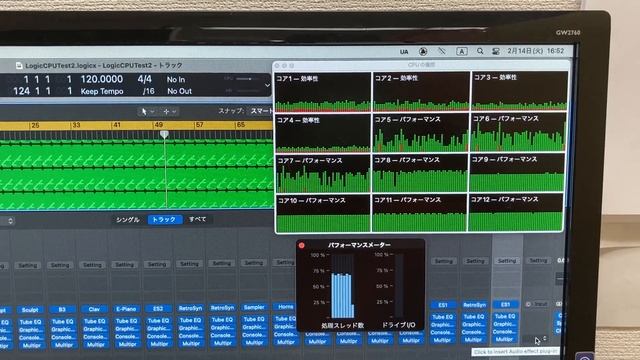This screenshot has height=360, width=640.
Task: Open the ES2 instrument slot
Action: (x=158, y=309)
